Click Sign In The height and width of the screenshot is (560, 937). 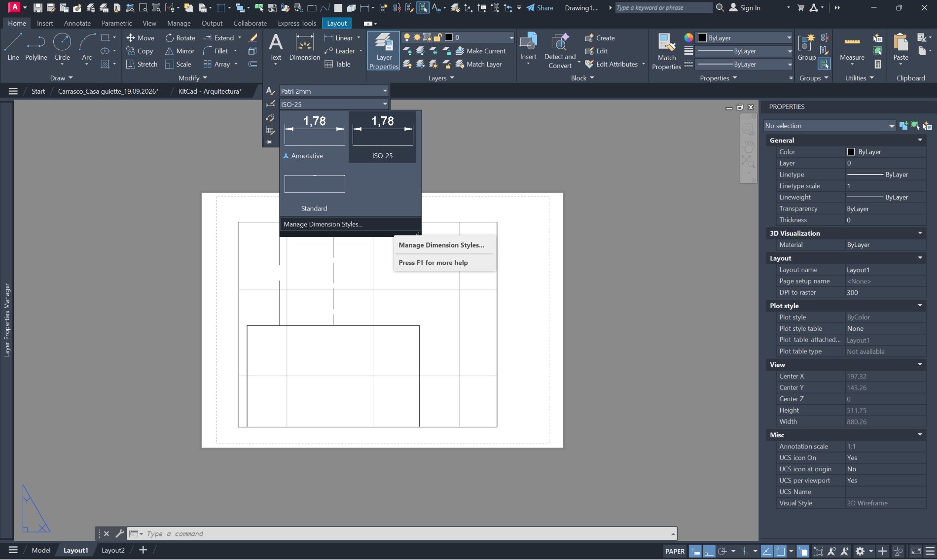click(745, 8)
